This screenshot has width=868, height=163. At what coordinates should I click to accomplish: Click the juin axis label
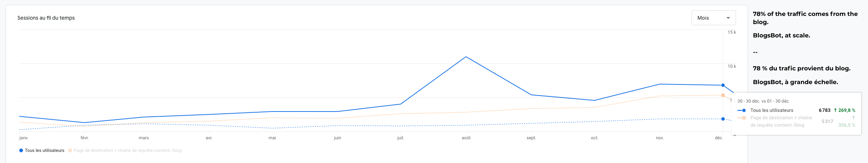click(337, 138)
